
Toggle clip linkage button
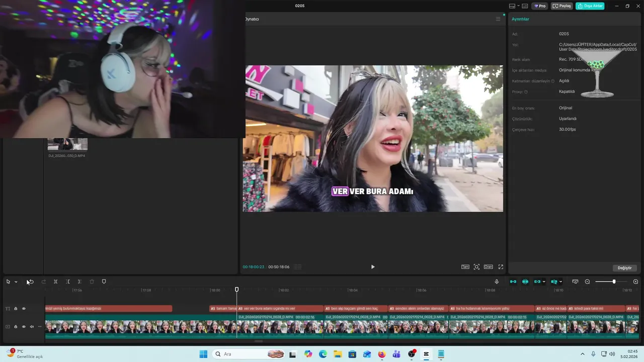tap(537, 282)
